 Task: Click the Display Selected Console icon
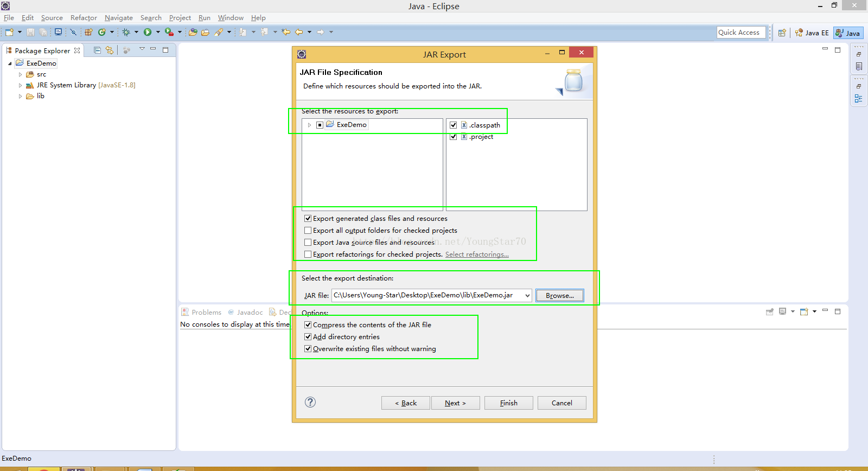pos(782,311)
